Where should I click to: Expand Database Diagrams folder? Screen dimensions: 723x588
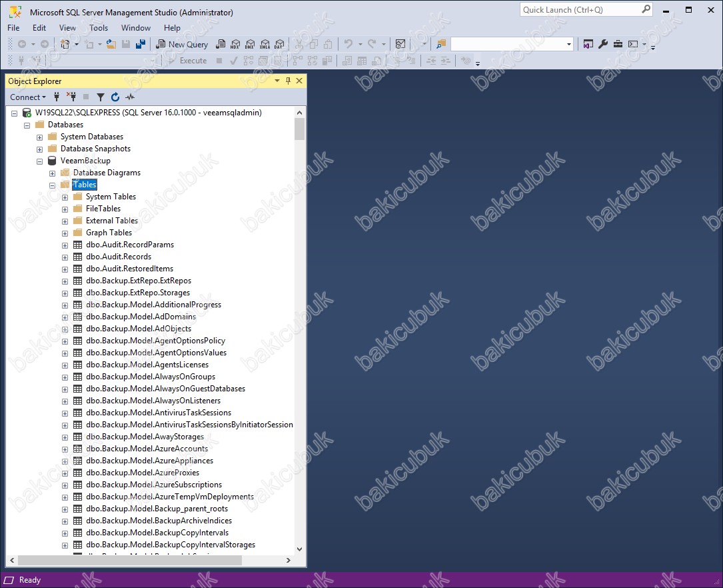pyautogui.click(x=52, y=173)
